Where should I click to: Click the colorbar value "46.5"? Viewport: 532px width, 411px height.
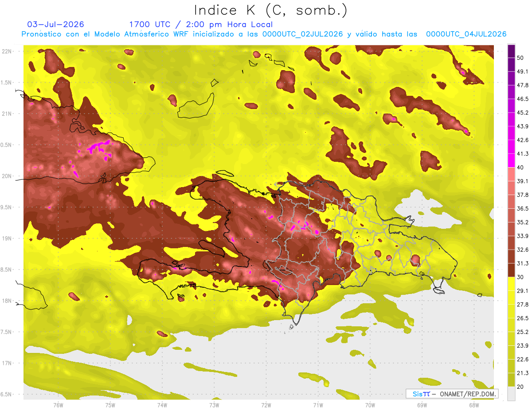pos(523,99)
